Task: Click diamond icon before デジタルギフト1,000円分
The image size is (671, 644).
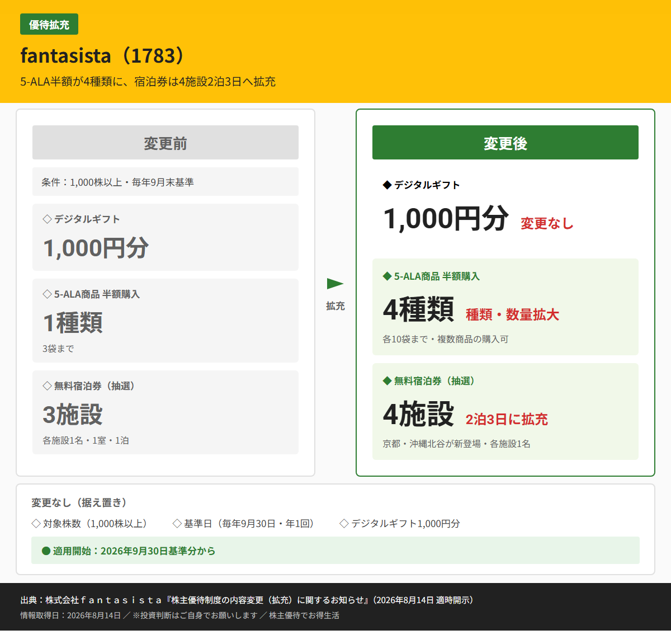Action: pos(344,524)
